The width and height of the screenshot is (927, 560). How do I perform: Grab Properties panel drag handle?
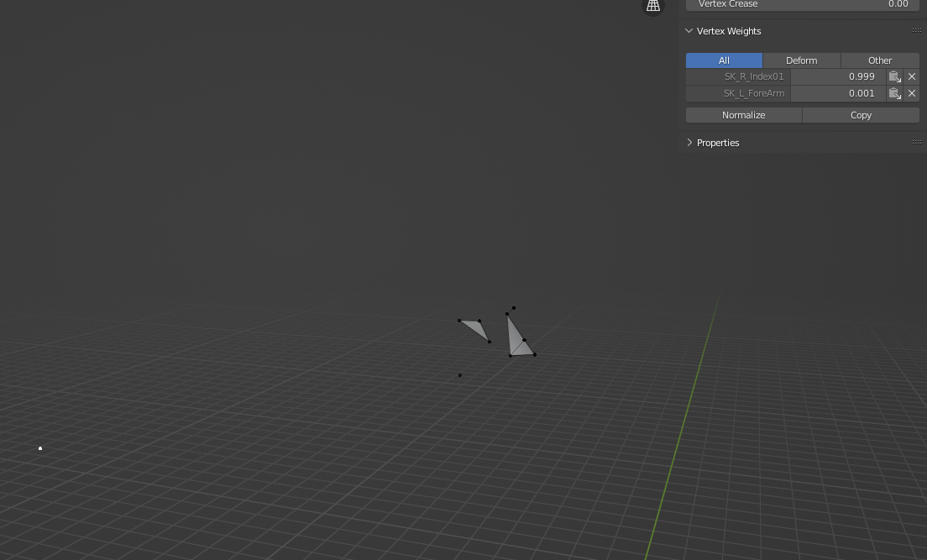click(916, 143)
